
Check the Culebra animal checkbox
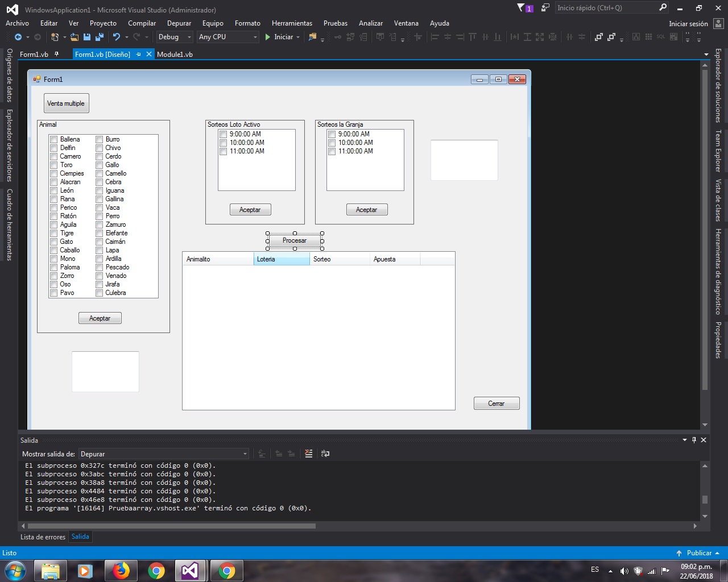99,293
